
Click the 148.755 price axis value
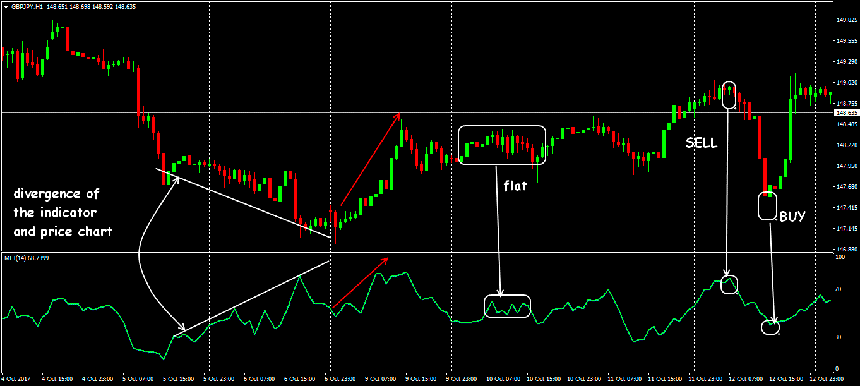[x=847, y=103]
